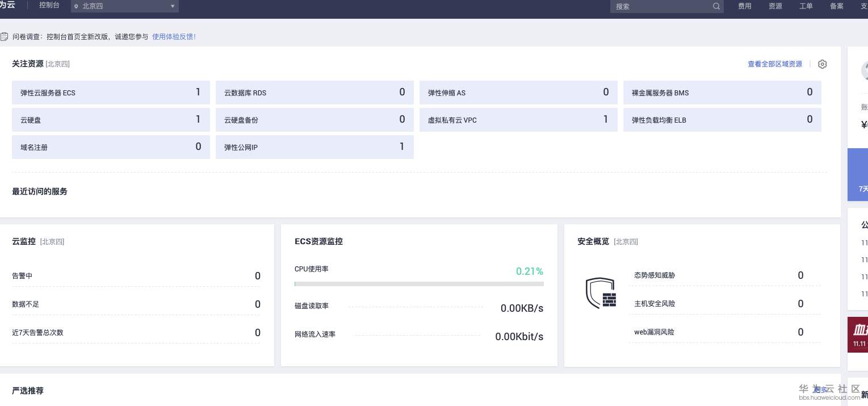Click the 安全概览 panel heading
This screenshot has height=406, width=868.
[593, 241]
